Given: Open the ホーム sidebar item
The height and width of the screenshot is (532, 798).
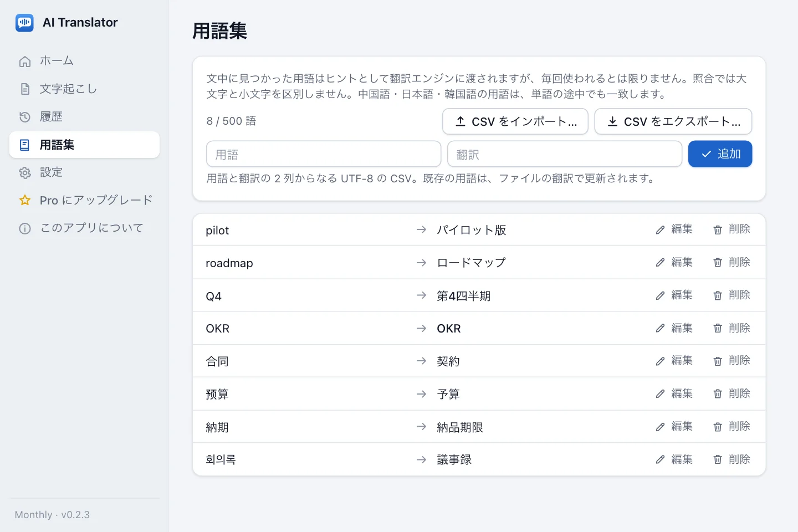Looking at the screenshot, I should (x=84, y=61).
